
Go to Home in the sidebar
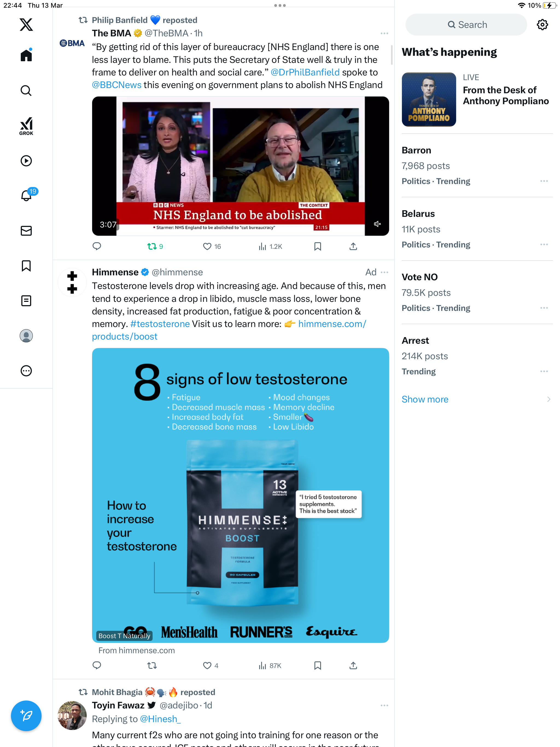tap(26, 55)
